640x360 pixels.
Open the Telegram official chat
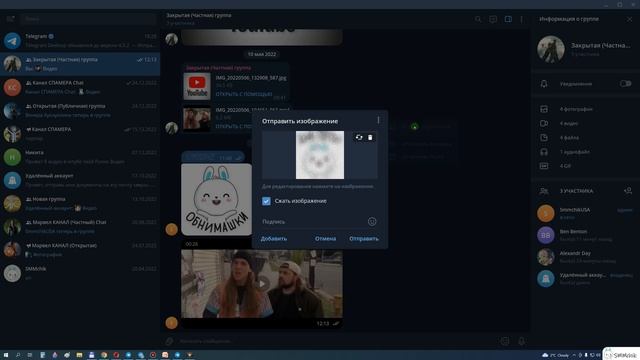80,40
